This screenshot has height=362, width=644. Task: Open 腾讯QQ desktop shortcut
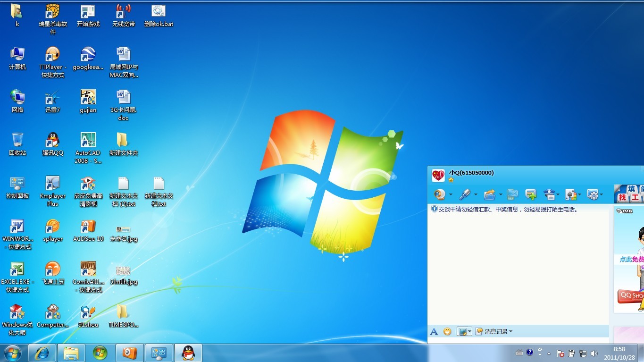pyautogui.click(x=52, y=144)
